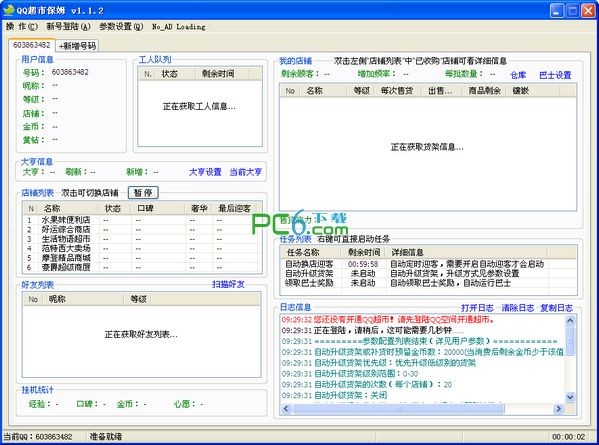Click the 复制日志 link
The width and height of the screenshot is (599, 445).
click(x=557, y=308)
